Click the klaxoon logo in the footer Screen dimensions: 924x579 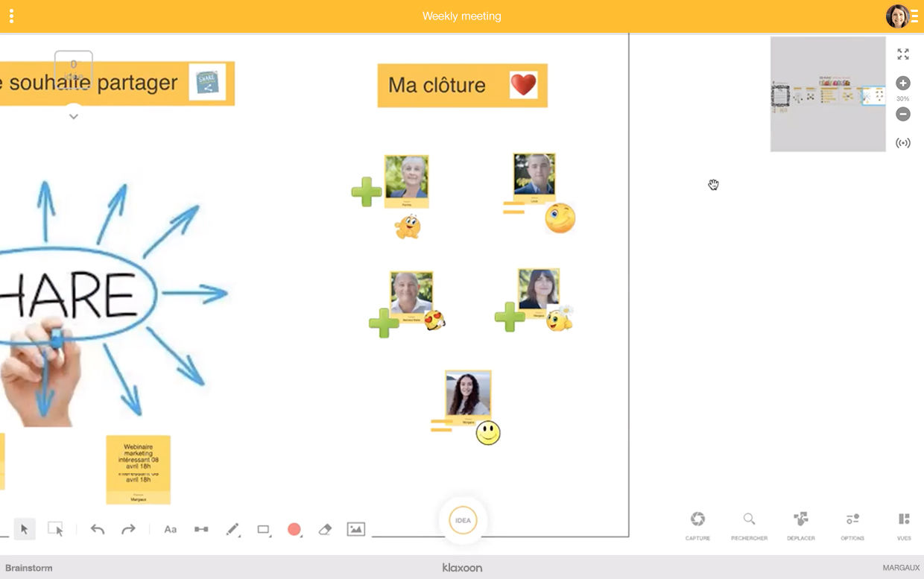pyautogui.click(x=462, y=568)
